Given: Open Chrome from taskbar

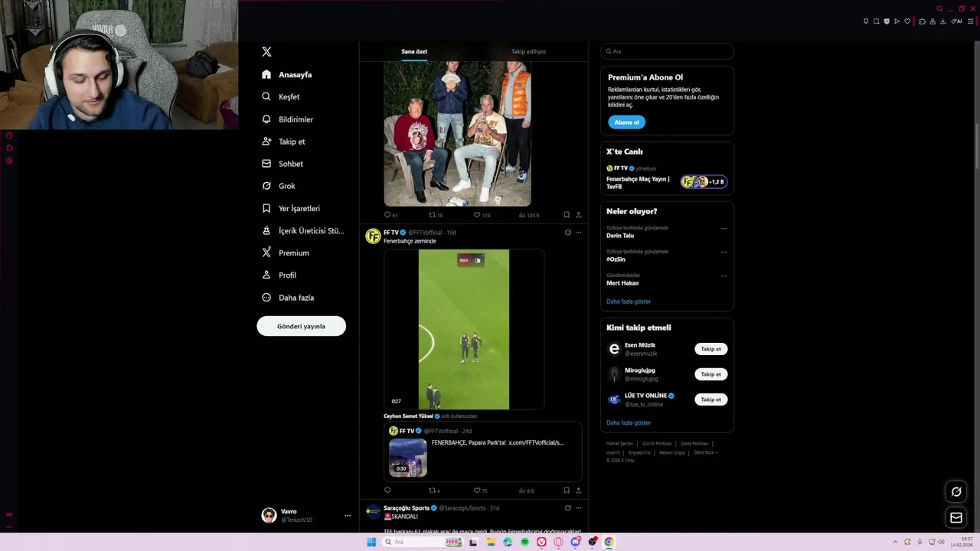Looking at the screenshot, I should click(x=609, y=542).
